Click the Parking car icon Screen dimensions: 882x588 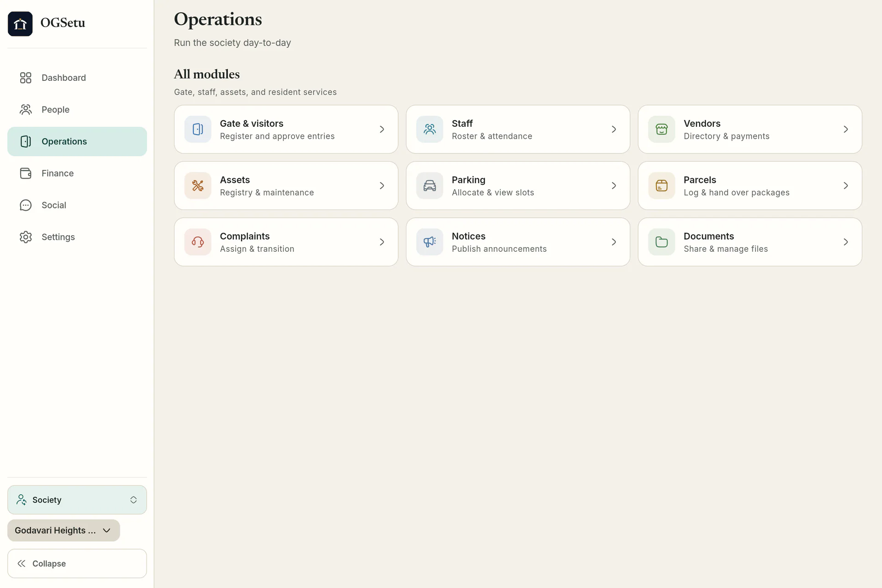[x=430, y=186]
